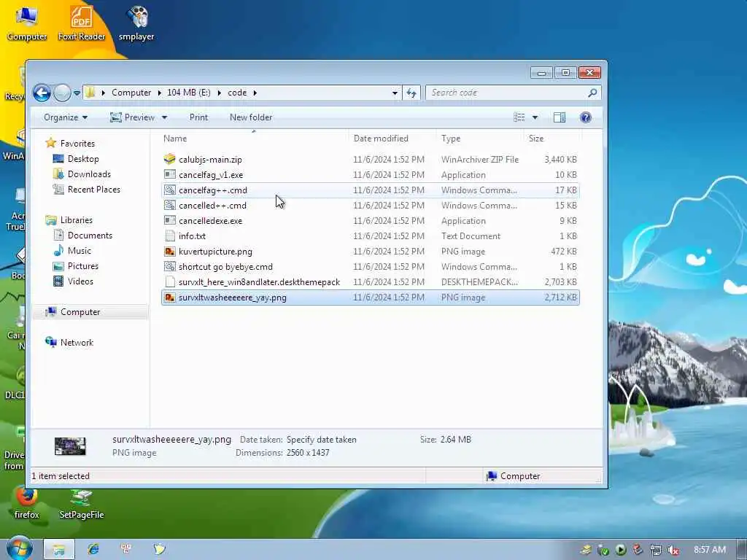Click the Explorer taskbar button

click(x=58, y=550)
